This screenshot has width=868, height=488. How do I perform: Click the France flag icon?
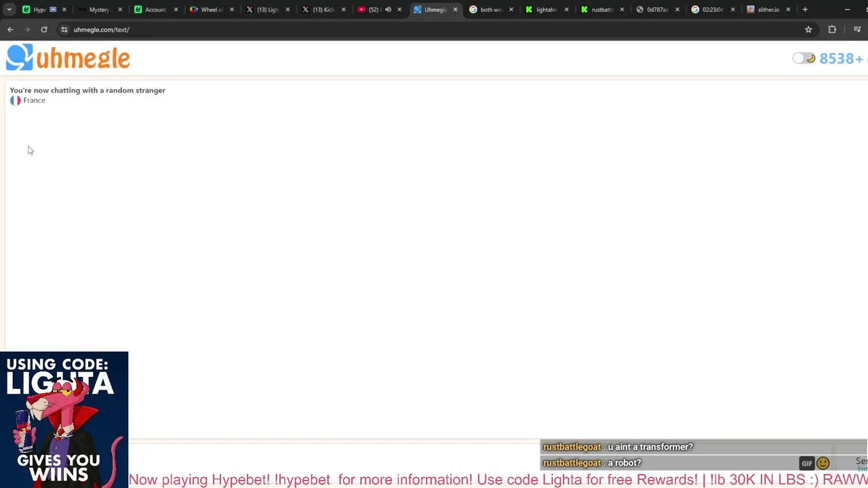[x=16, y=100]
